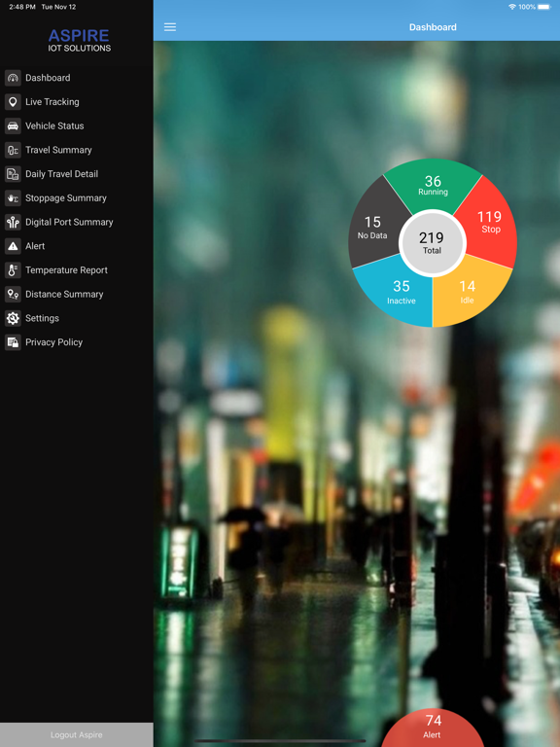Select Stoppage Summary menu item

[66, 197]
